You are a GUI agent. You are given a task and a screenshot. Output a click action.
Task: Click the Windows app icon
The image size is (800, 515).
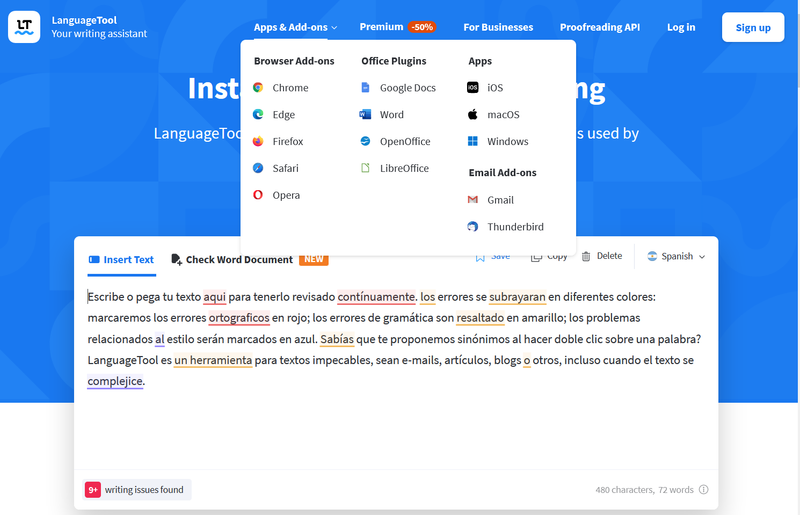[473, 142]
